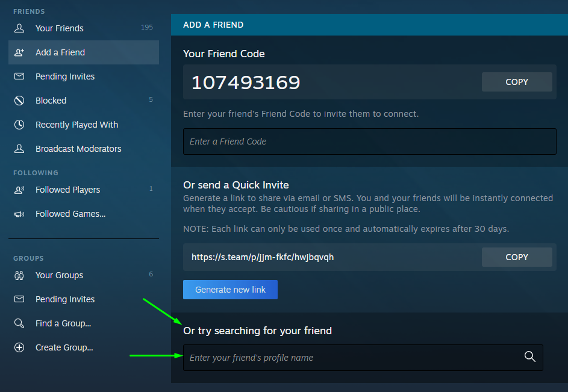Open Recently Played With

click(84, 125)
